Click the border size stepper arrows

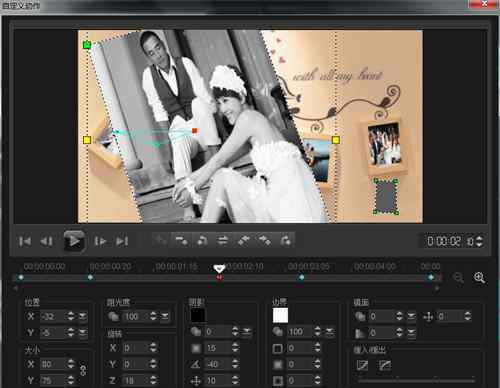point(318,348)
